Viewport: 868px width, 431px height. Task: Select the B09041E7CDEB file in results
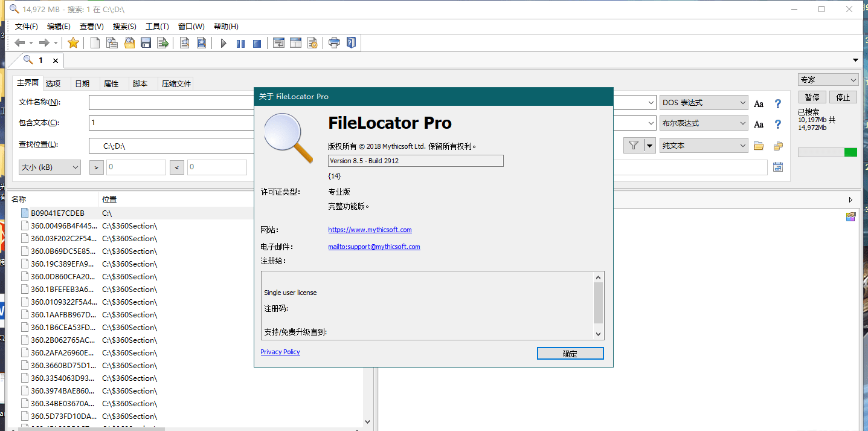[x=57, y=213]
